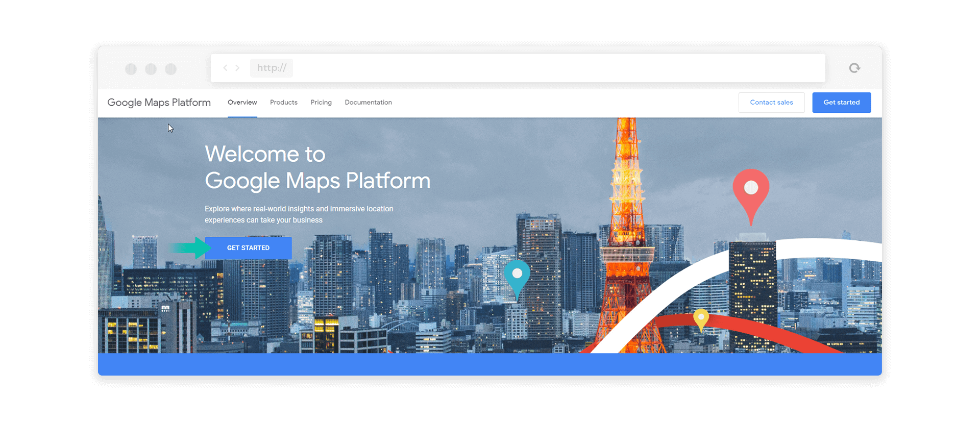This screenshot has height=422, width=980.
Task: Click the Google Maps Platform logo
Action: [159, 103]
